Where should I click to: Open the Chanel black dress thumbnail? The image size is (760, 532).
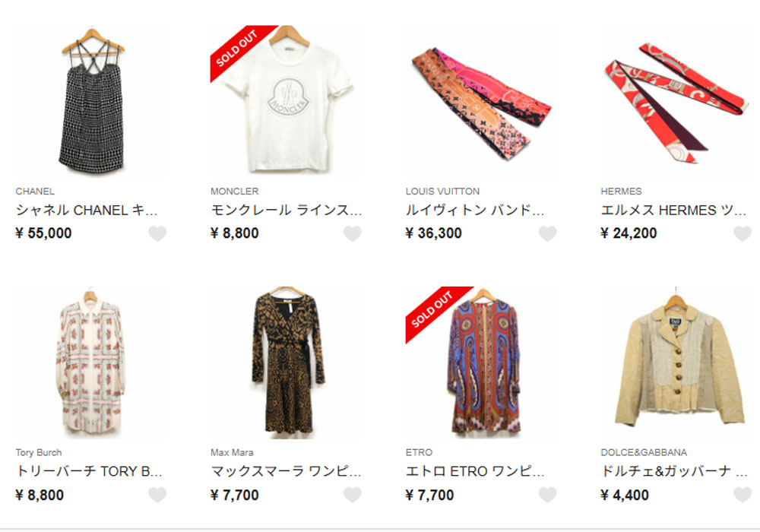(x=92, y=101)
